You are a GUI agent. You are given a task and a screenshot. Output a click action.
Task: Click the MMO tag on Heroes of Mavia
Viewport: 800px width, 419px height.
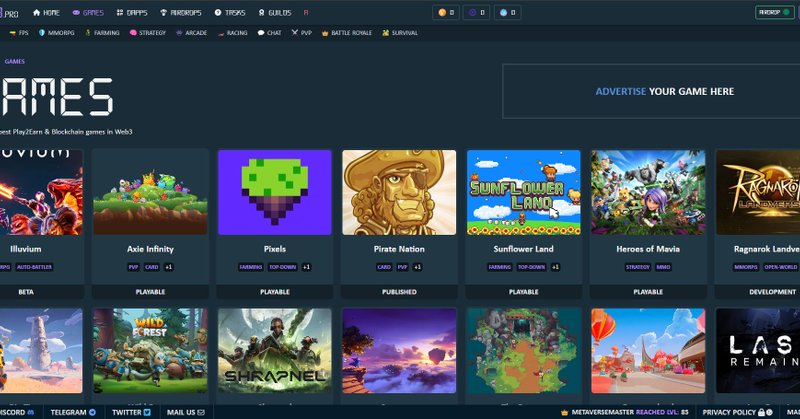pyautogui.click(x=663, y=267)
